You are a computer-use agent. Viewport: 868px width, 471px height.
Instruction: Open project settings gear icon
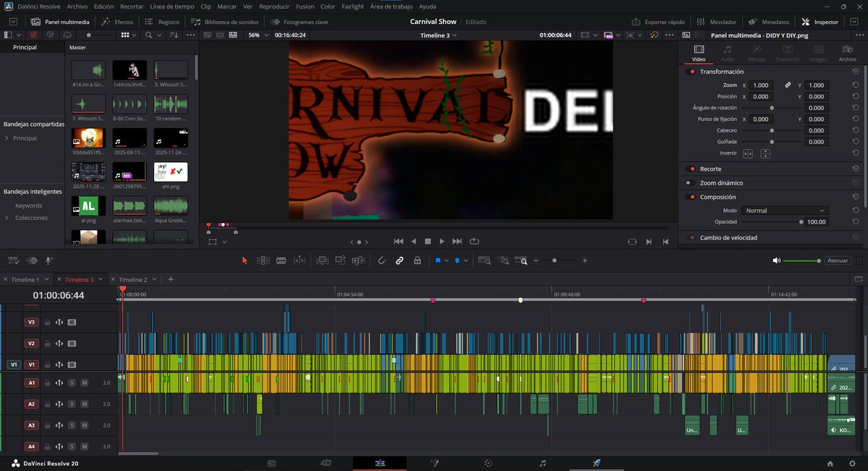[x=851, y=463]
